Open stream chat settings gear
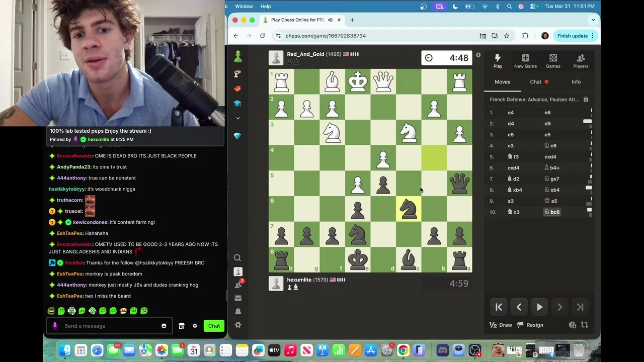Image resolution: width=644 pixels, height=362 pixels. 195,326
